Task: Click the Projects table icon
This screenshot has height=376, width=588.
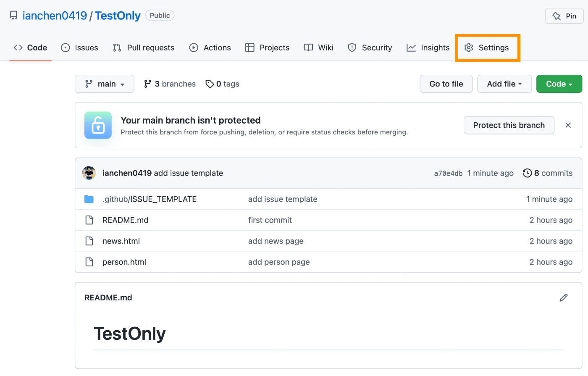Action: [x=250, y=47]
